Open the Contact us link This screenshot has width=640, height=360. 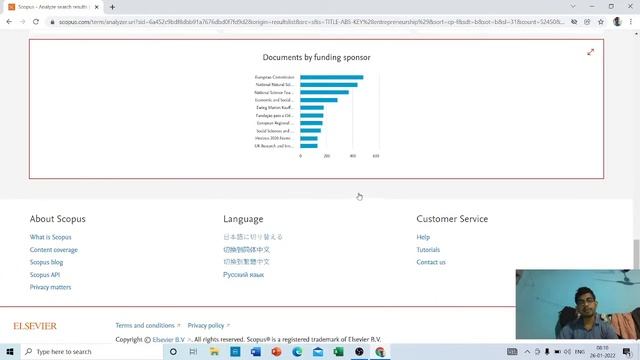pos(431,262)
